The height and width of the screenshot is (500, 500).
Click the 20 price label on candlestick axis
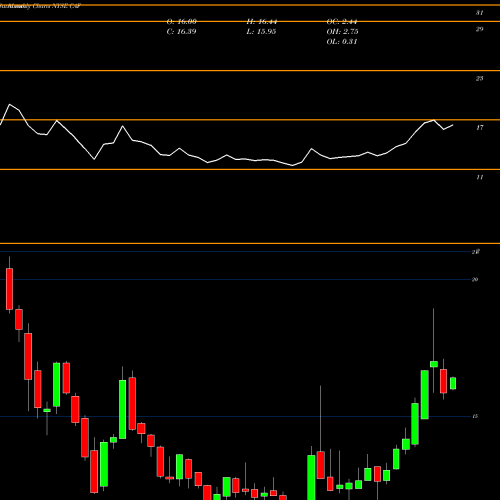[475, 279]
